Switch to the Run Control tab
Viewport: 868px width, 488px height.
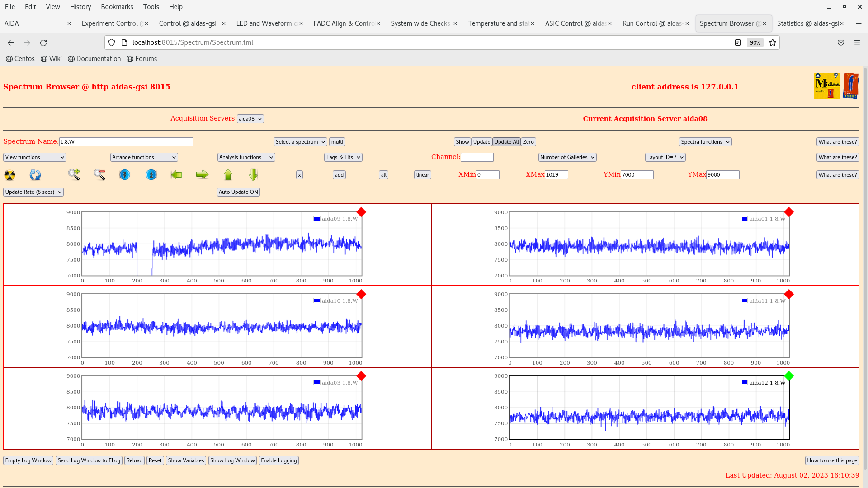point(652,23)
